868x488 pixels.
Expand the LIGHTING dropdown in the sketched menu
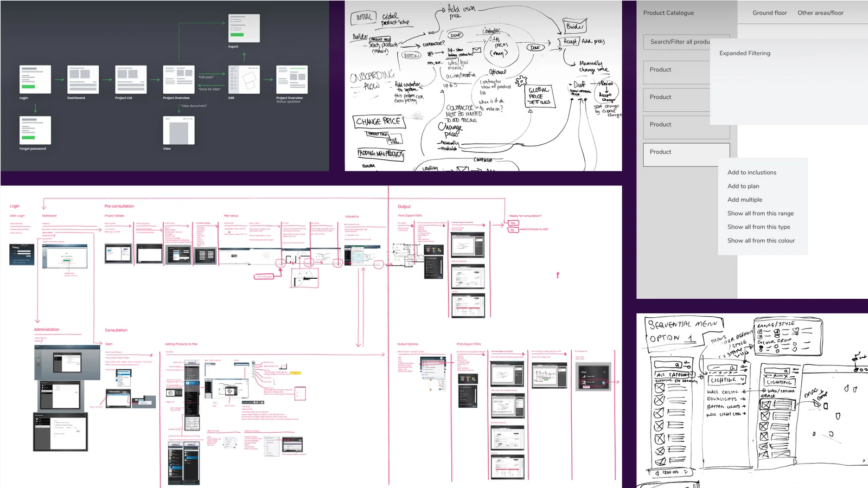click(727, 381)
